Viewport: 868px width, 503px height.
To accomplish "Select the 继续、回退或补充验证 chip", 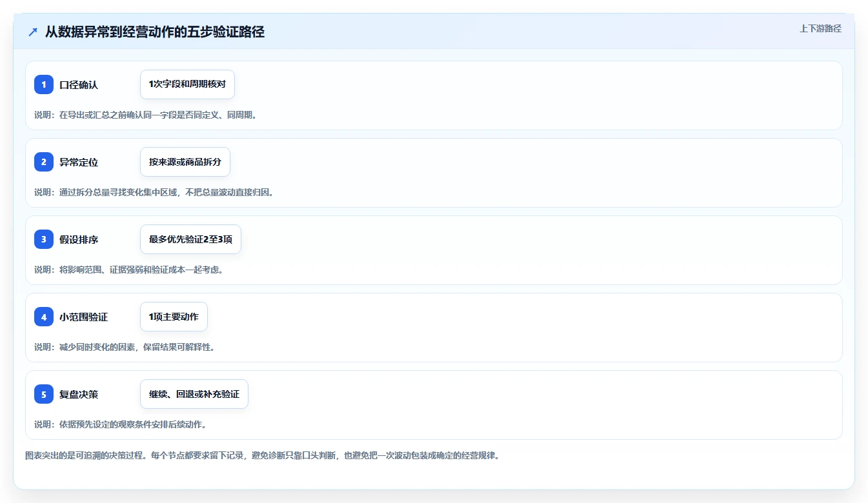I will (194, 394).
